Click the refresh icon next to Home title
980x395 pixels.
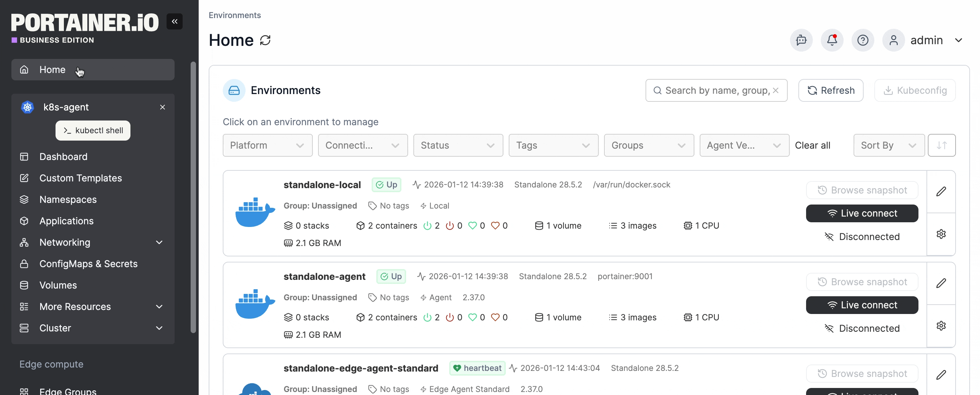point(265,41)
